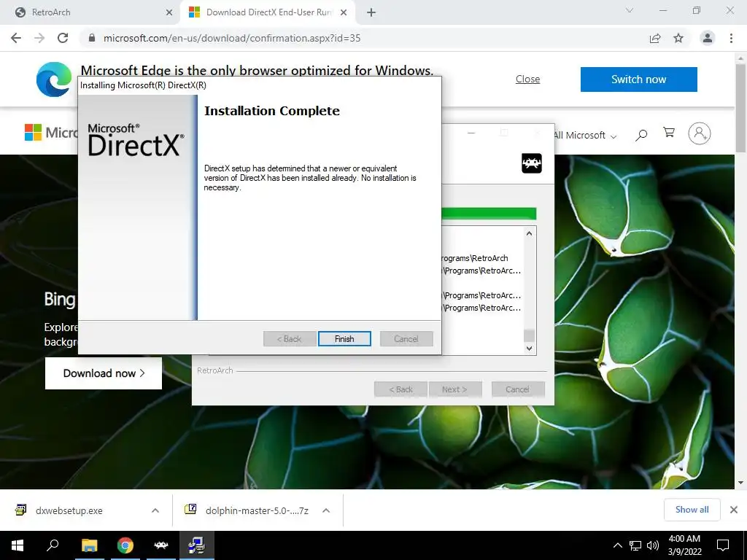Screen dimensions: 747x560
Task: Reload the Microsoft download page
Action: [63, 38]
